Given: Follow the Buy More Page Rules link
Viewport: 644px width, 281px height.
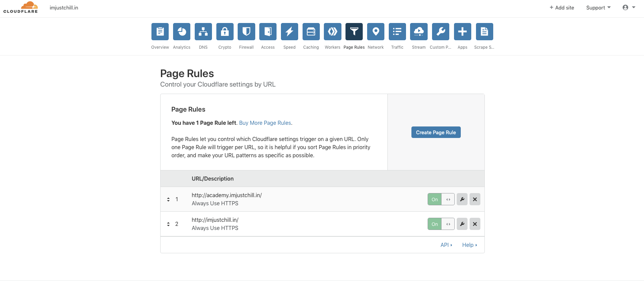Looking at the screenshot, I should point(265,123).
